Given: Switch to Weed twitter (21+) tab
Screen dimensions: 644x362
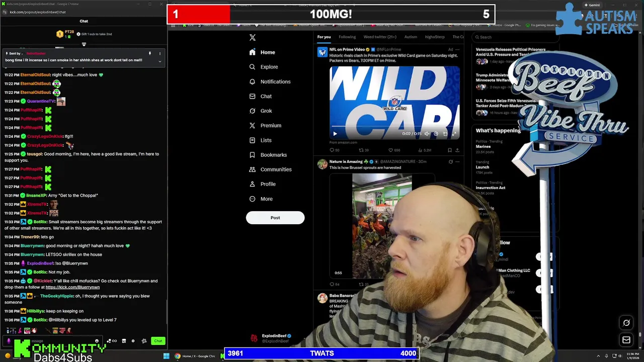Looking at the screenshot, I should tap(380, 37).
